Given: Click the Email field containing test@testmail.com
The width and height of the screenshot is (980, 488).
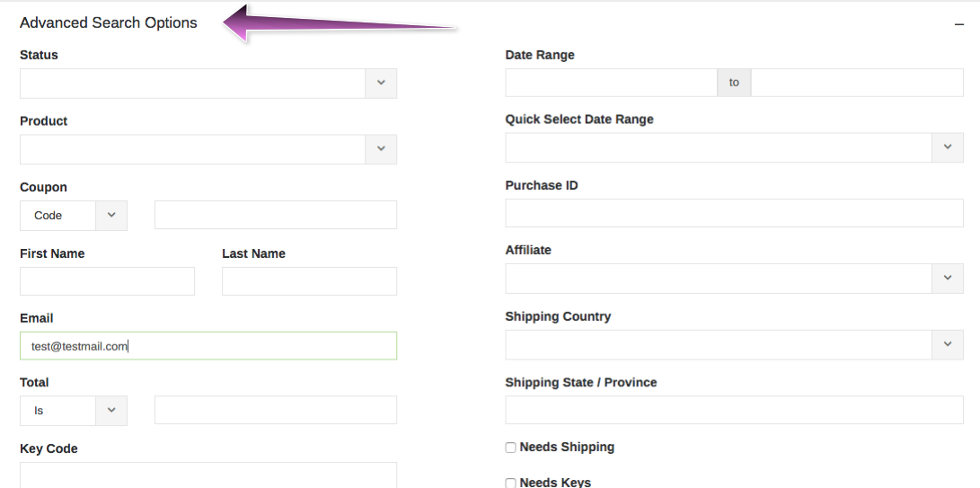Looking at the screenshot, I should point(208,345).
